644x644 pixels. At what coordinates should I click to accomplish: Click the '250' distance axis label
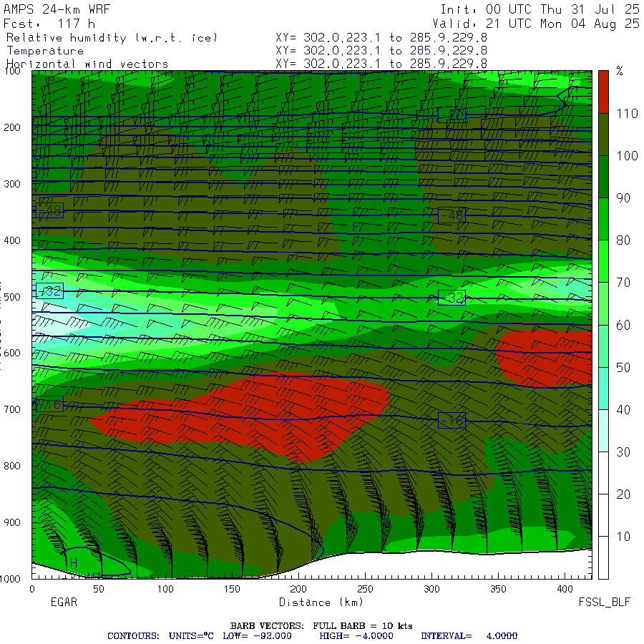(365, 589)
